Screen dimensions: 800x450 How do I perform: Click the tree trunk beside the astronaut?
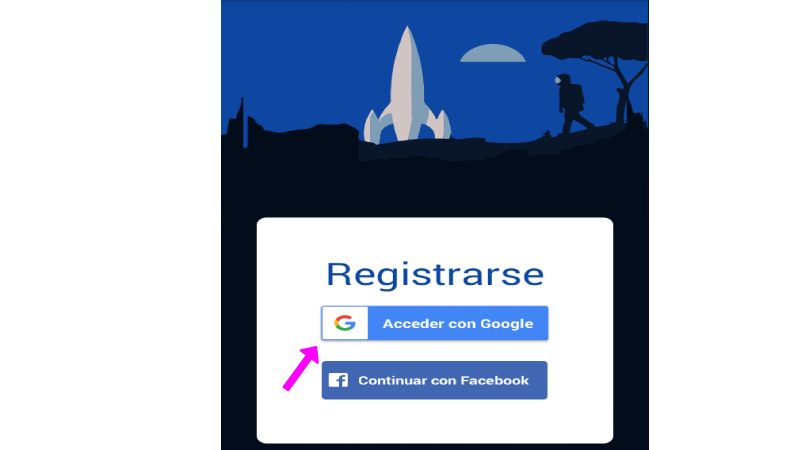621,102
